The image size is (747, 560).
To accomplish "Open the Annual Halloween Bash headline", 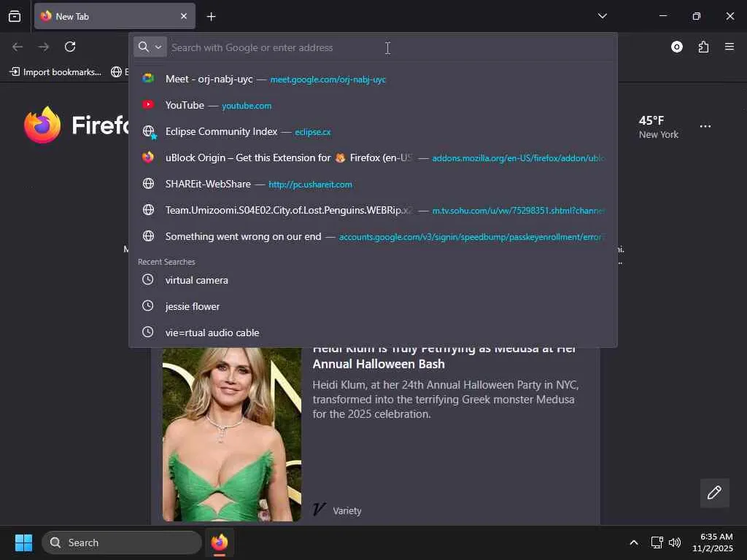I will click(x=444, y=357).
